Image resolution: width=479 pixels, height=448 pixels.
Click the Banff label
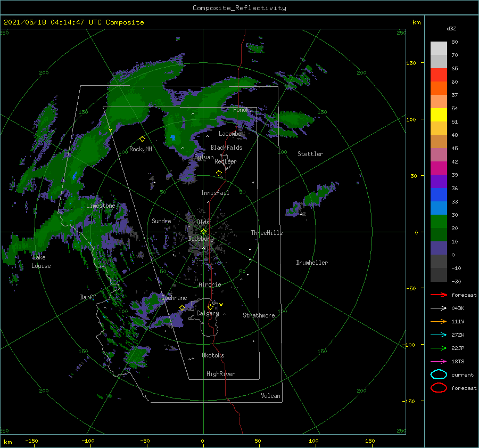(x=88, y=297)
